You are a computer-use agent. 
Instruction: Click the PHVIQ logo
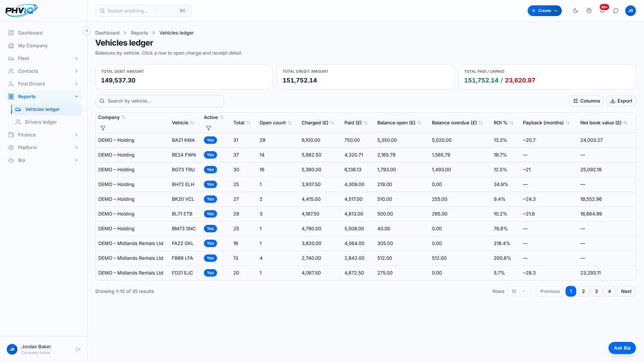[x=22, y=10]
